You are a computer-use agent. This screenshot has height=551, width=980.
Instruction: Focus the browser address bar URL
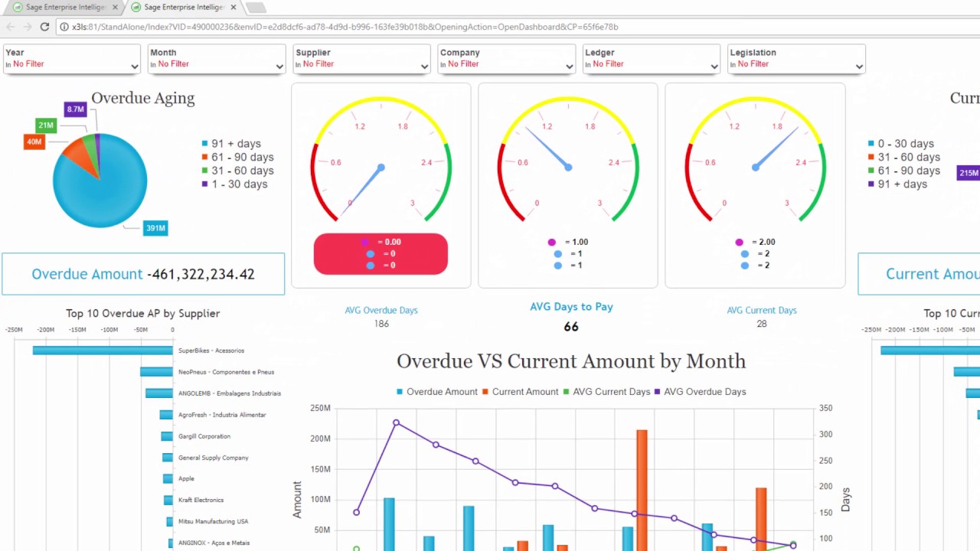point(345,27)
